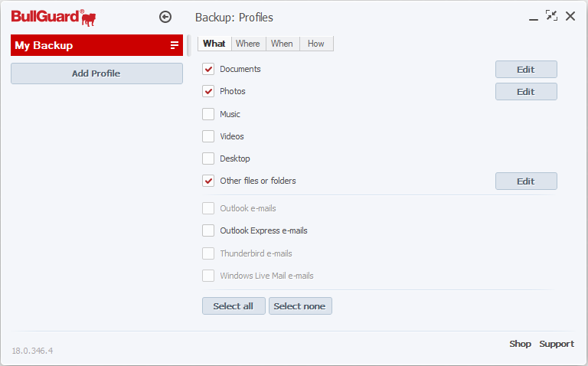Open My Backup profile menu icon

[x=174, y=46]
